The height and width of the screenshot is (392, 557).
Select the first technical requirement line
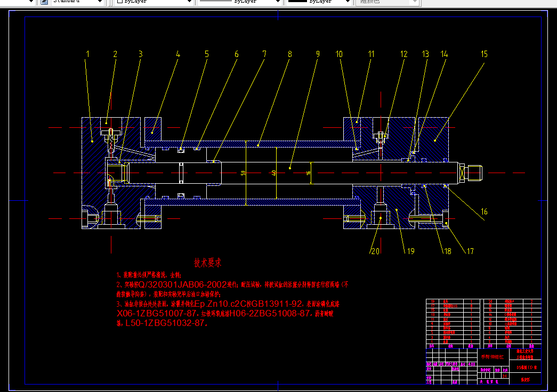pos(149,275)
